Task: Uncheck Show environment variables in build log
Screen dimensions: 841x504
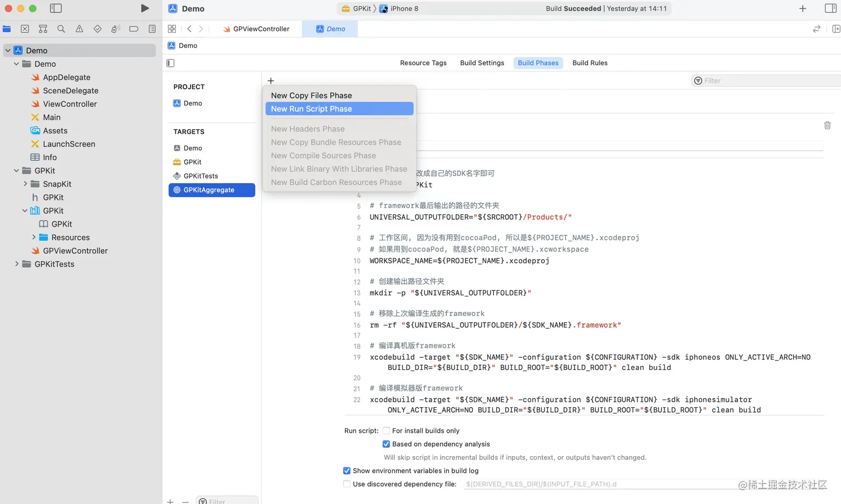Action: [x=347, y=471]
